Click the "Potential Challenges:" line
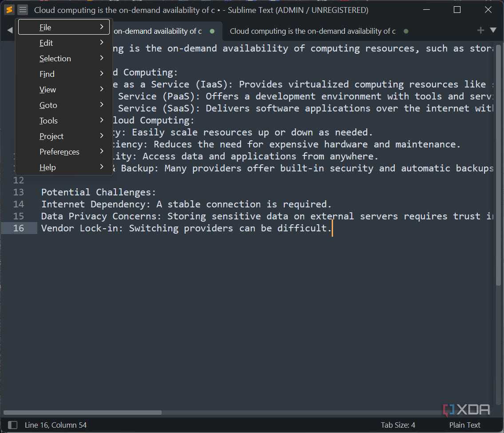Screen dimensions: 504x433 [x=98, y=192]
